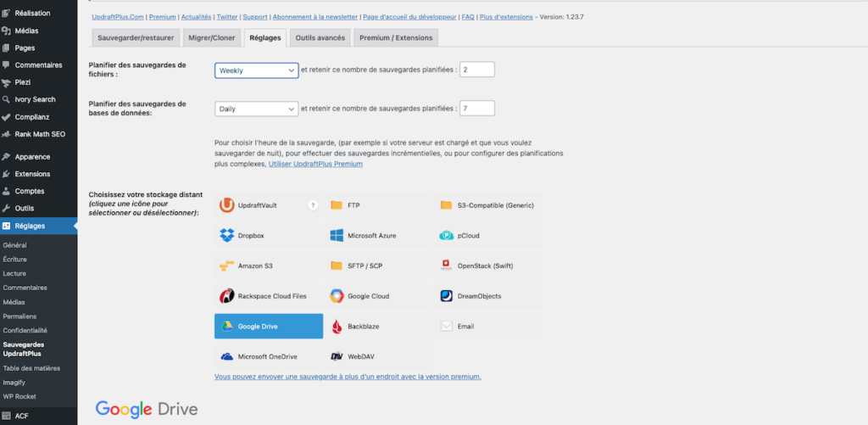Screen dimensions: 868x425
Task: Click the Plus d'extensions link
Action: tap(506, 17)
